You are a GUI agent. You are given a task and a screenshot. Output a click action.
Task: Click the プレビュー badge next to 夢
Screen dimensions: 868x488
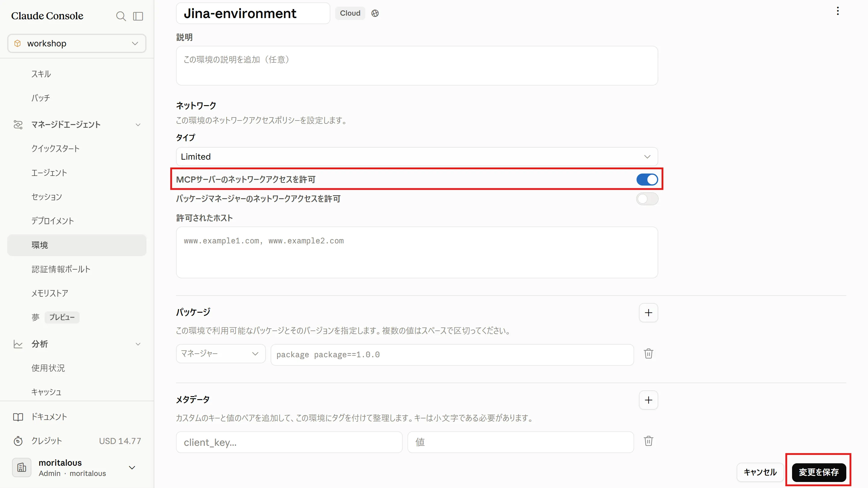point(62,317)
